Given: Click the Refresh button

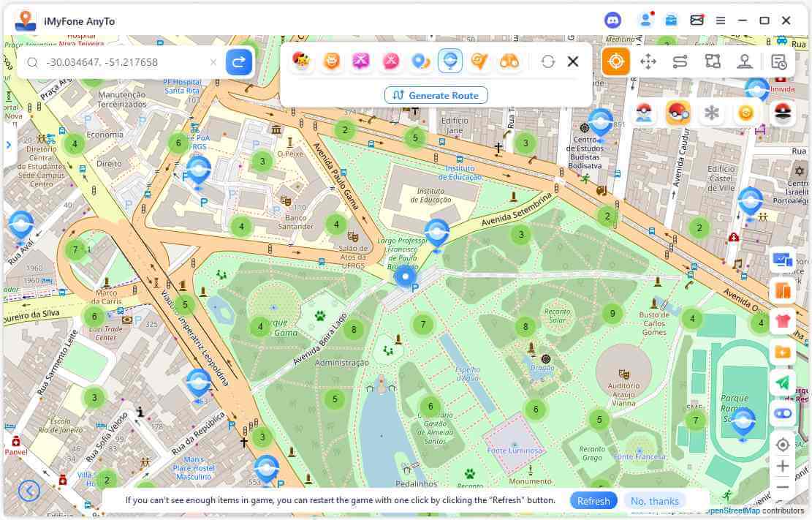Looking at the screenshot, I should 593,501.
